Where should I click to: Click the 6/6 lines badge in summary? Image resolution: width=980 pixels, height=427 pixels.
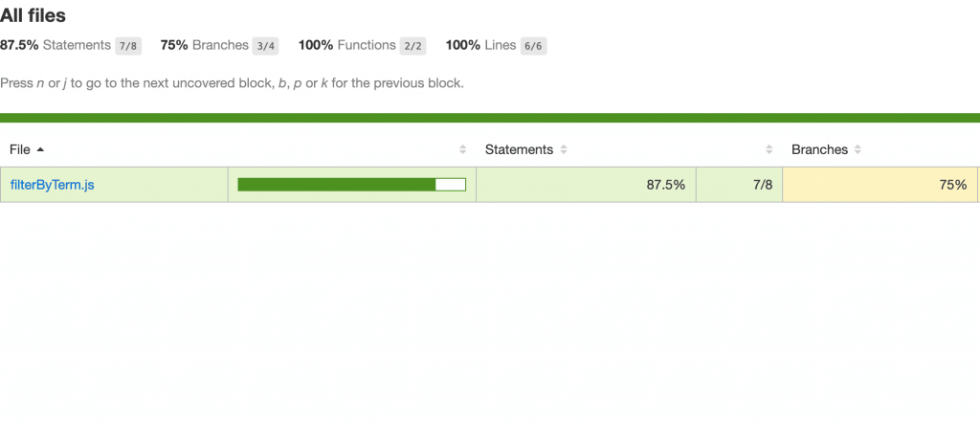pyautogui.click(x=534, y=46)
